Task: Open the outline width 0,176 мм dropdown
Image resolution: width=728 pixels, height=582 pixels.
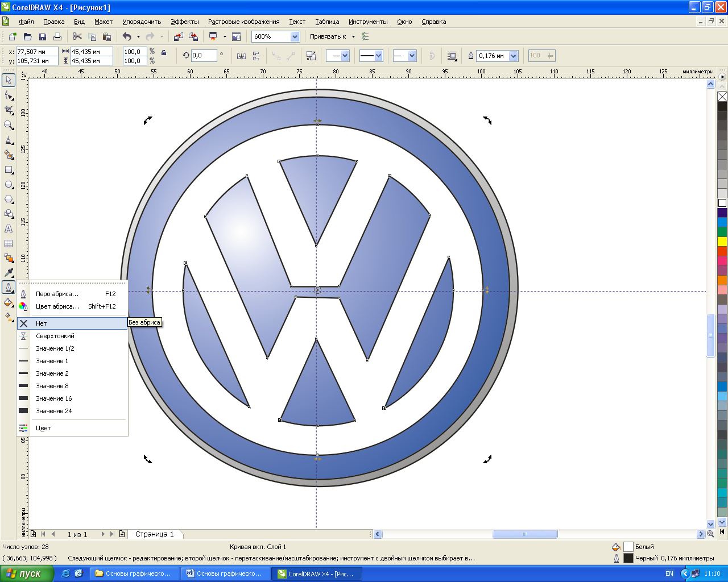Action: click(514, 56)
